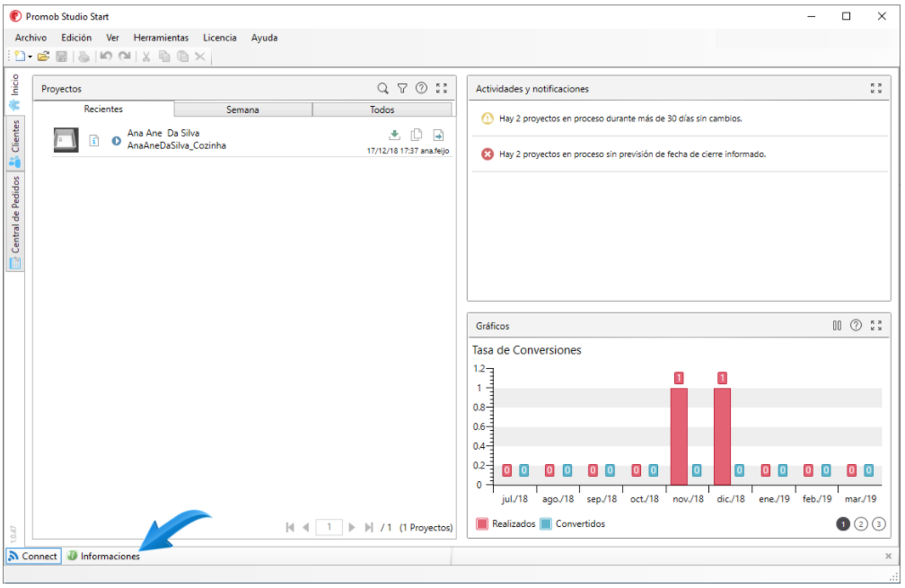Click the yellow warning notification icon
Screen dimensions: 905x588
click(x=488, y=118)
